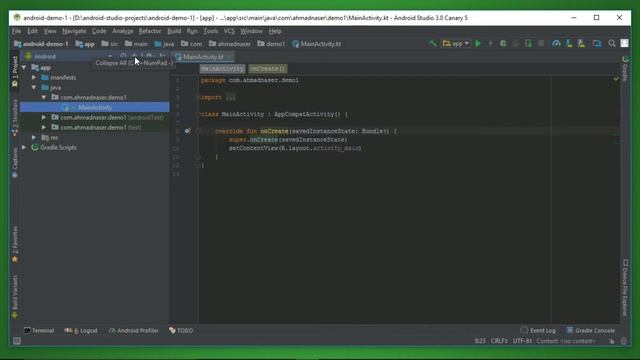The width and height of the screenshot is (640, 360).
Task: Click the override gutter icon beside onCreate
Action: click(x=187, y=131)
